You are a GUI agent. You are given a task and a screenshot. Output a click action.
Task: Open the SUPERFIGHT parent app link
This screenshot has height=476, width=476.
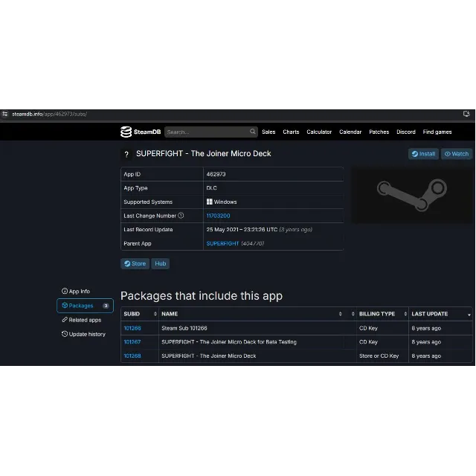click(222, 243)
